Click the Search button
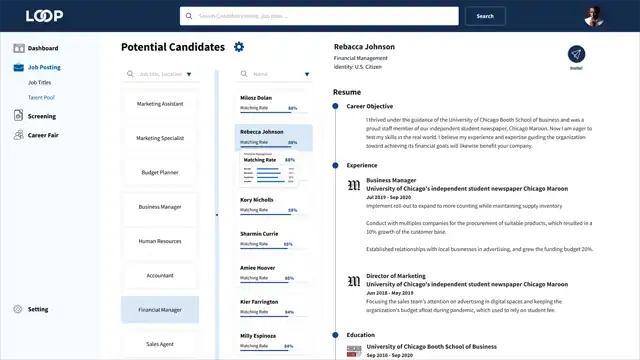Screen dimensions: 640x360 pos(485,16)
